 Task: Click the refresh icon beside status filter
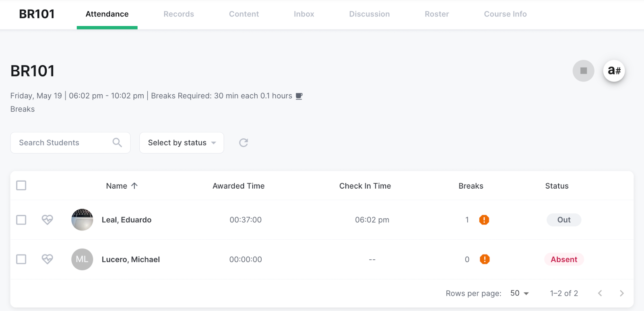(x=244, y=143)
